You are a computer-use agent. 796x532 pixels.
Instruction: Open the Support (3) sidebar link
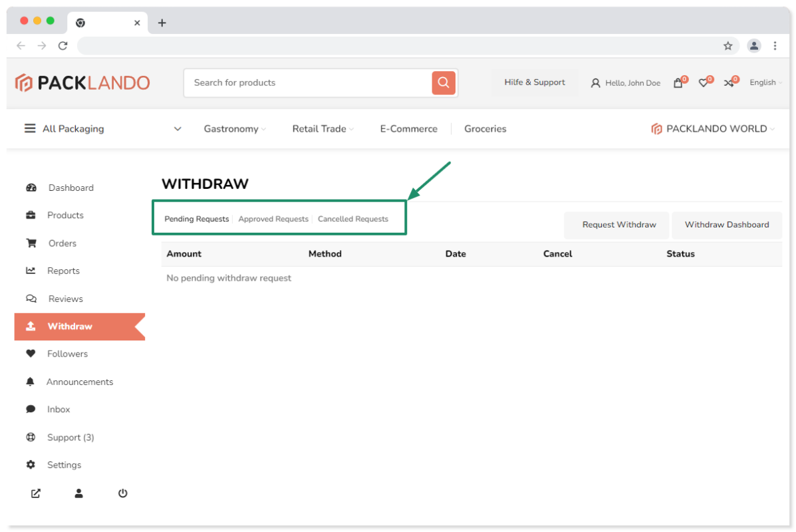[x=70, y=437]
